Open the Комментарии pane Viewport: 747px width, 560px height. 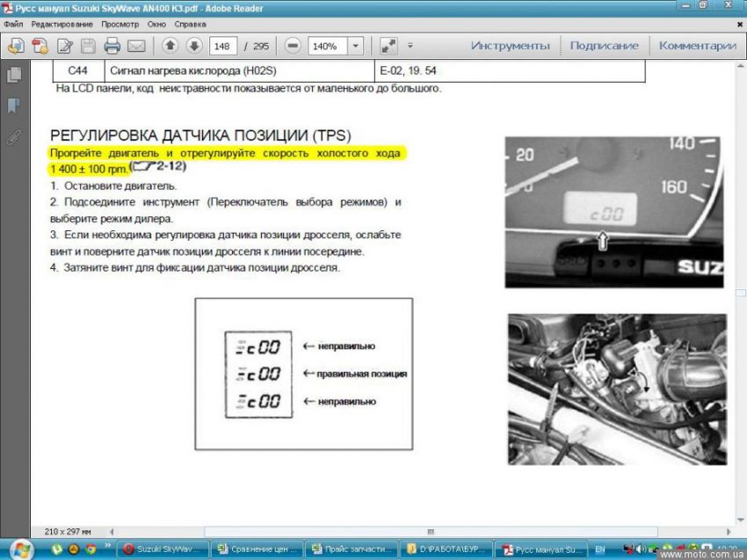pyautogui.click(x=697, y=46)
